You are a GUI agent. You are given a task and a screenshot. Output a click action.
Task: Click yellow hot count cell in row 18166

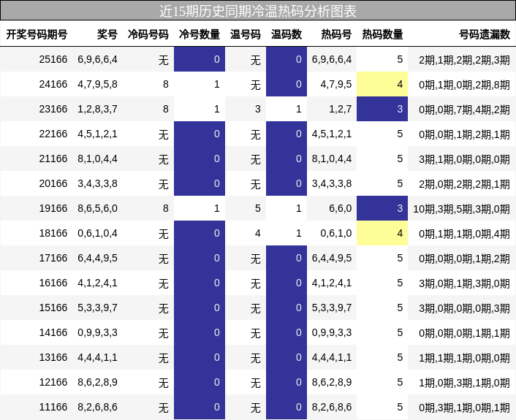point(382,233)
